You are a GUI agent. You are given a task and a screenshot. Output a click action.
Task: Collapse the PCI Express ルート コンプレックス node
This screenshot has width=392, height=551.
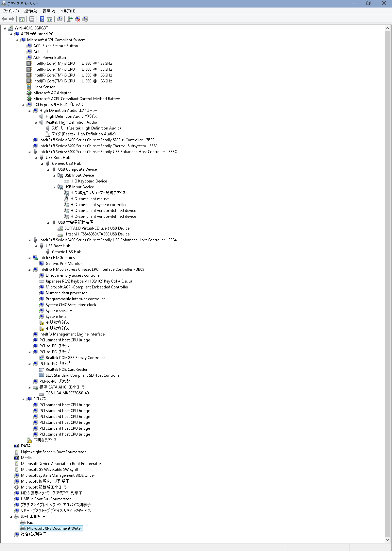click(23, 105)
